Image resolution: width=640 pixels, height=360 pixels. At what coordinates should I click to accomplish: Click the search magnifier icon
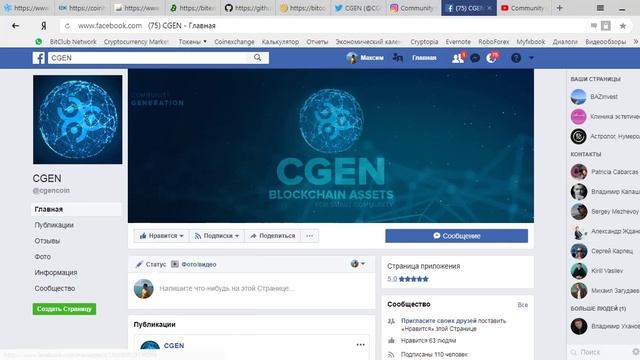click(258, 58)
